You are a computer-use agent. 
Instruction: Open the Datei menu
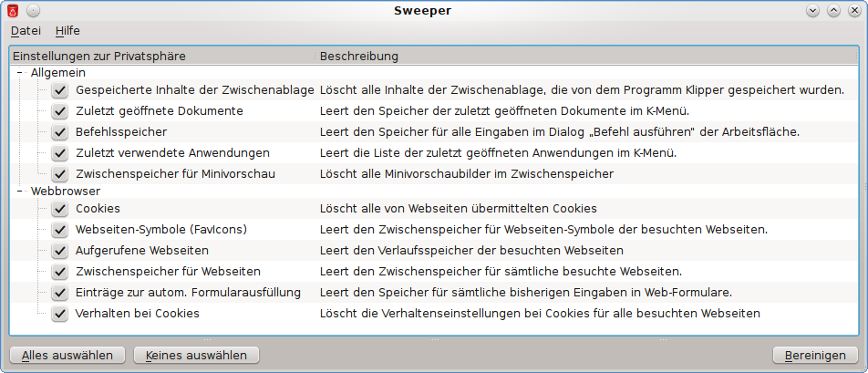26,31
